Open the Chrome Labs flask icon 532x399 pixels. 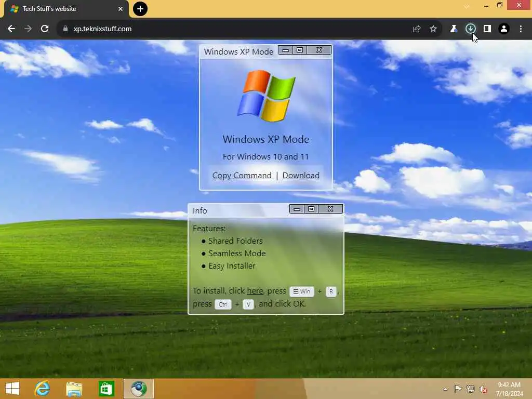[x=454, y=29]
